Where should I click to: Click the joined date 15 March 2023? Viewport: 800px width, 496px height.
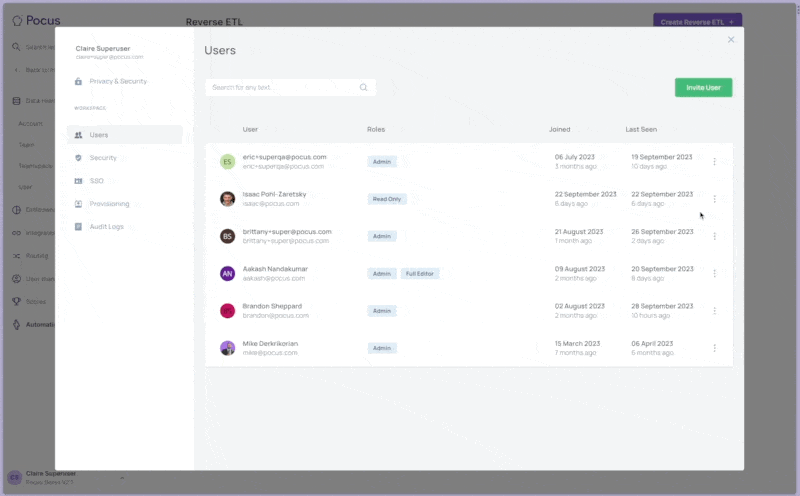[578, 343]
